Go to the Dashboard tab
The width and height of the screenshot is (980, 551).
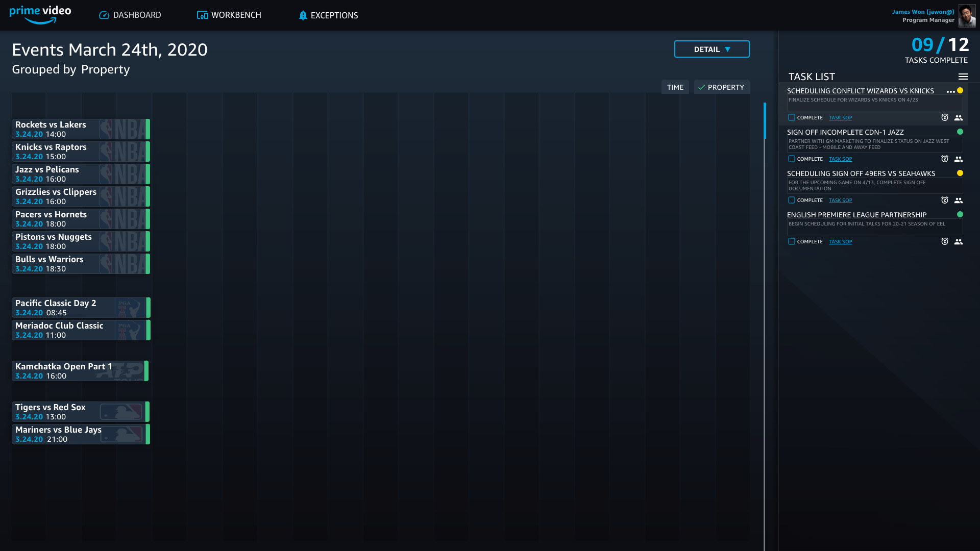tap(130, 15)
